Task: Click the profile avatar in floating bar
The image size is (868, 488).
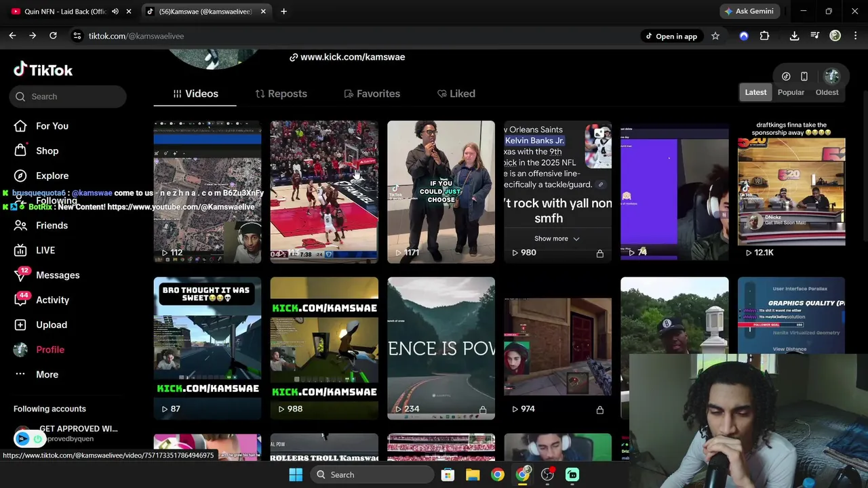Action: tap(832, 76)
